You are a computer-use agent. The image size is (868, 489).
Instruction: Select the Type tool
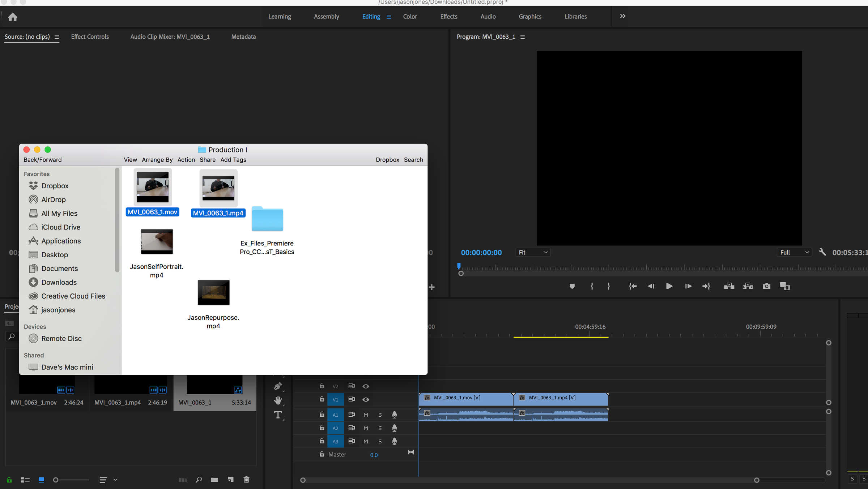pos(278,415)
